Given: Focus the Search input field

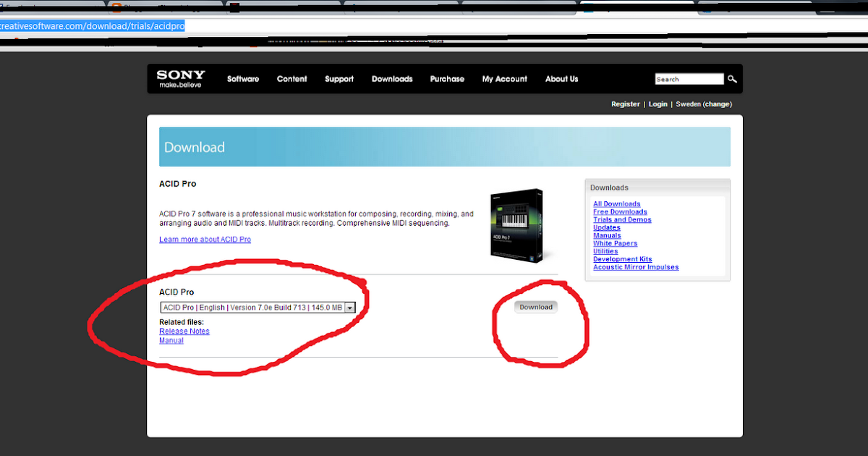Looking at the screenshot, I should (x=689, y=79).
